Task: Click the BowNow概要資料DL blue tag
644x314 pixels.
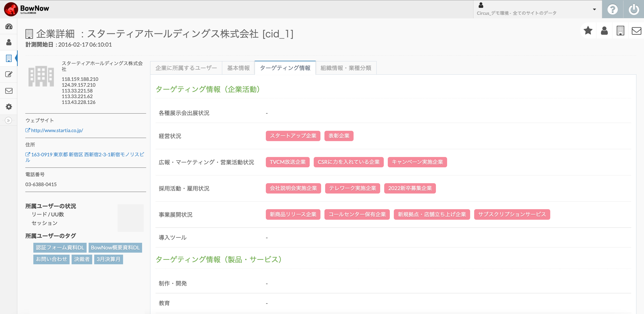Action: [x=115, y=247]
